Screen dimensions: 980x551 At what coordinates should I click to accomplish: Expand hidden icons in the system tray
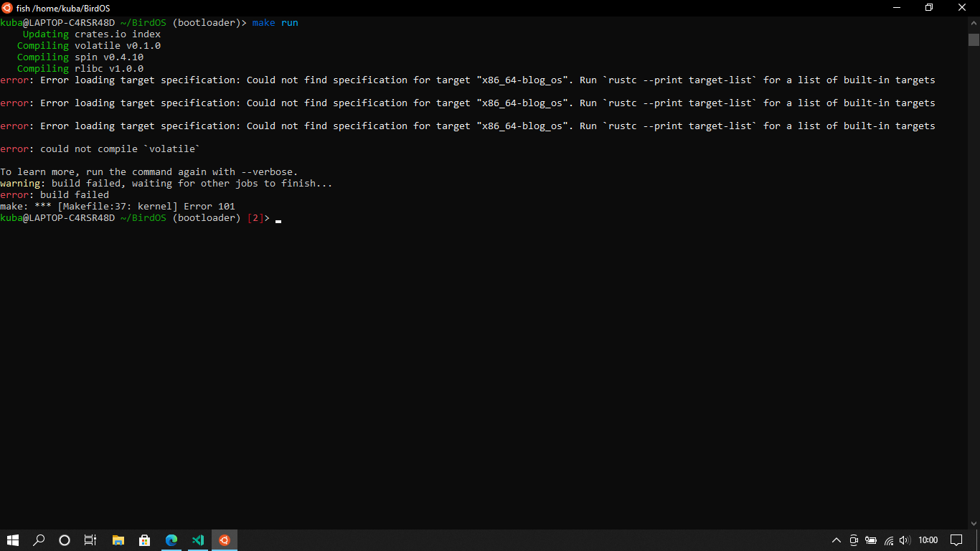(x=836, y=540)
